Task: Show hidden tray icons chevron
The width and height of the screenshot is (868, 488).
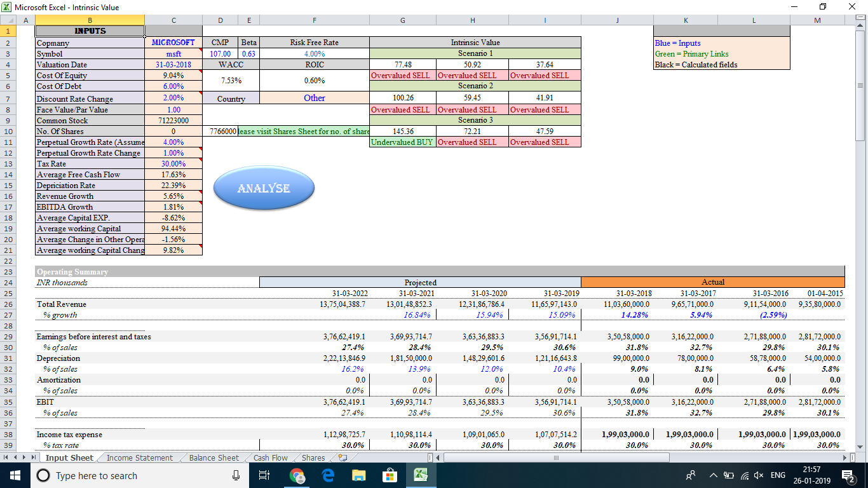Action: 713,475
